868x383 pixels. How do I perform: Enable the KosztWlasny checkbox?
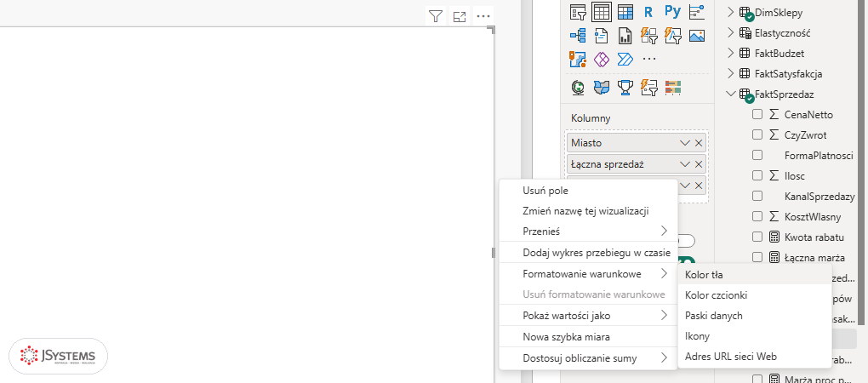757,217
